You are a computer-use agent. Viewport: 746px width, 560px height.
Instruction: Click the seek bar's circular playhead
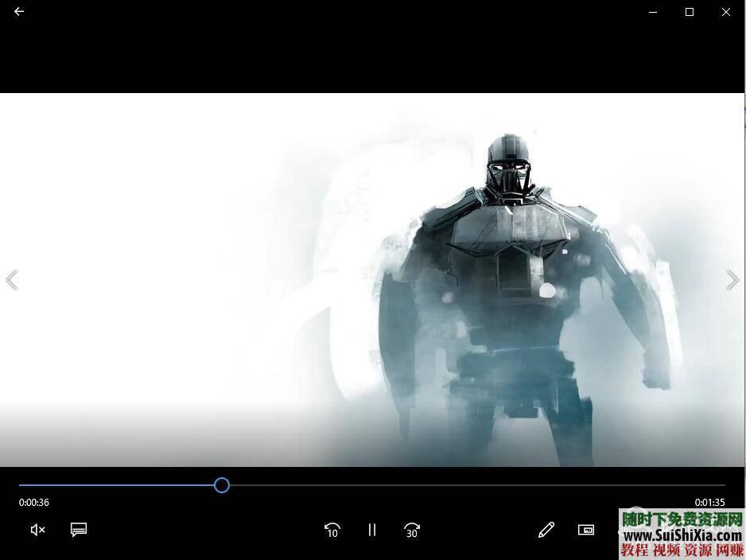pyautogui.click(x=222, y=485)
